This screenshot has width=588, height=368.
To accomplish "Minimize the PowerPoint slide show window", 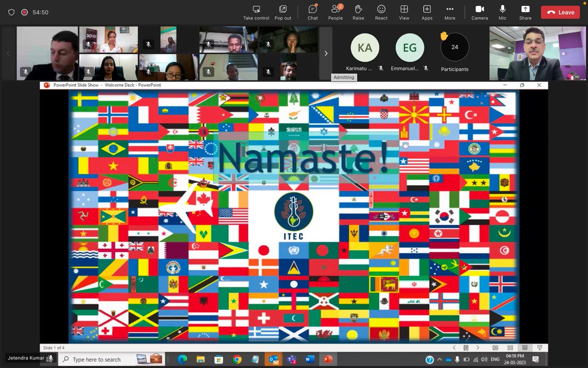I will [x=505, y=85].
